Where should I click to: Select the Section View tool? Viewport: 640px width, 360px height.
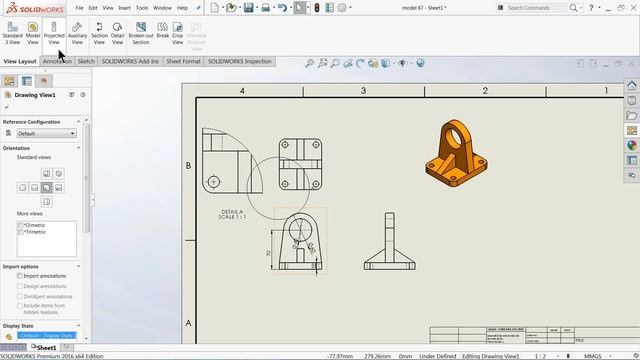pyautogui.click(x=99, y=33)
